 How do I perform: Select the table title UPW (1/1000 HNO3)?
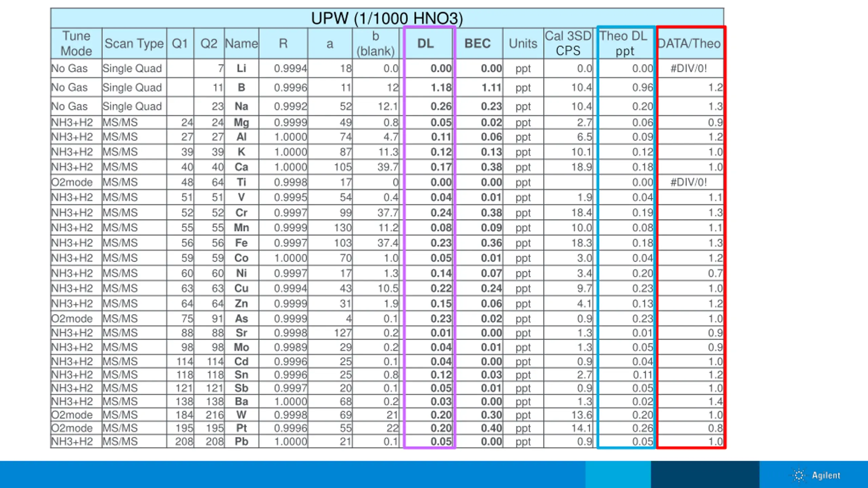pos(387,18)
